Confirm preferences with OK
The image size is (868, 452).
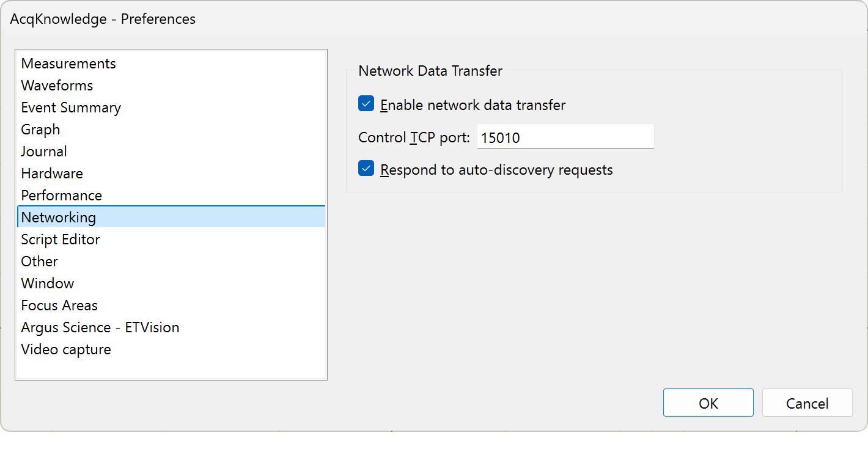tap(708, 403)
